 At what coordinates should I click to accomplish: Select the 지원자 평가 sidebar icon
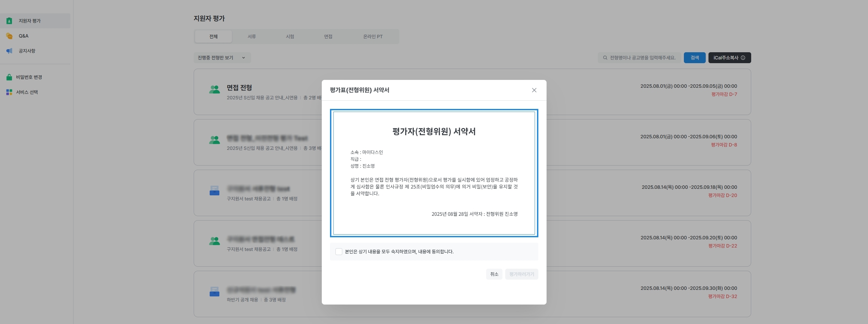tap(9, 20)
